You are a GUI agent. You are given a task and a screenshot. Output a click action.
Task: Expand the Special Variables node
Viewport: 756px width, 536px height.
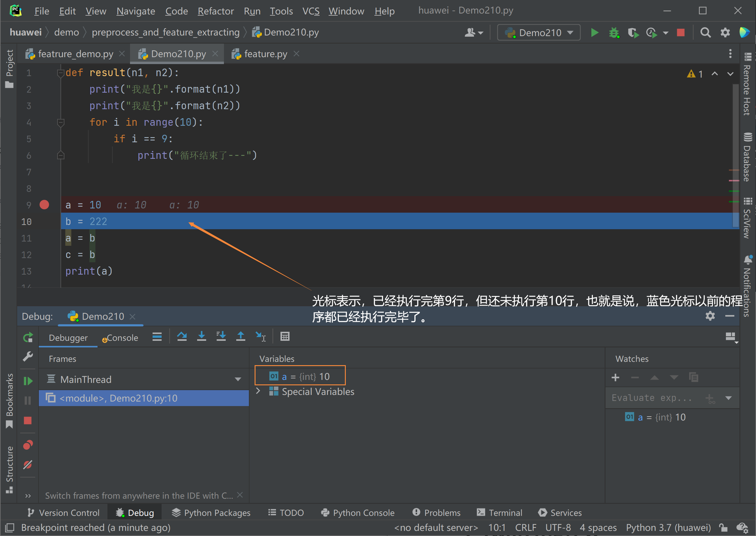click(x=258, y=391)
